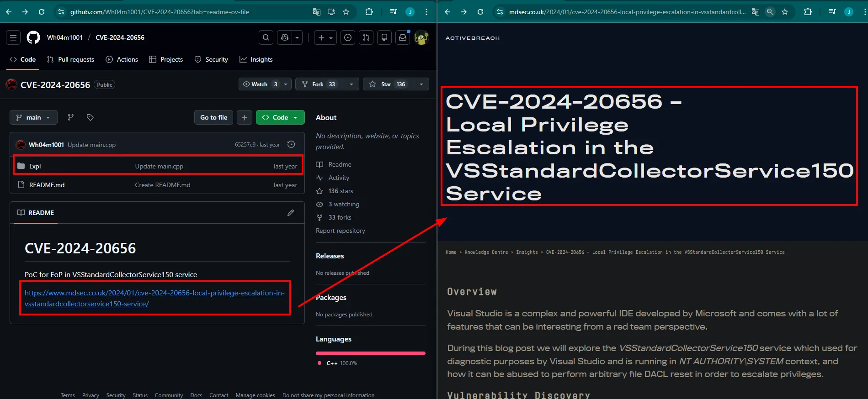Open extensions in the GitHub browser window
Image resolution: width=868 pixels, height=399 pixels.
pos(369,12)
